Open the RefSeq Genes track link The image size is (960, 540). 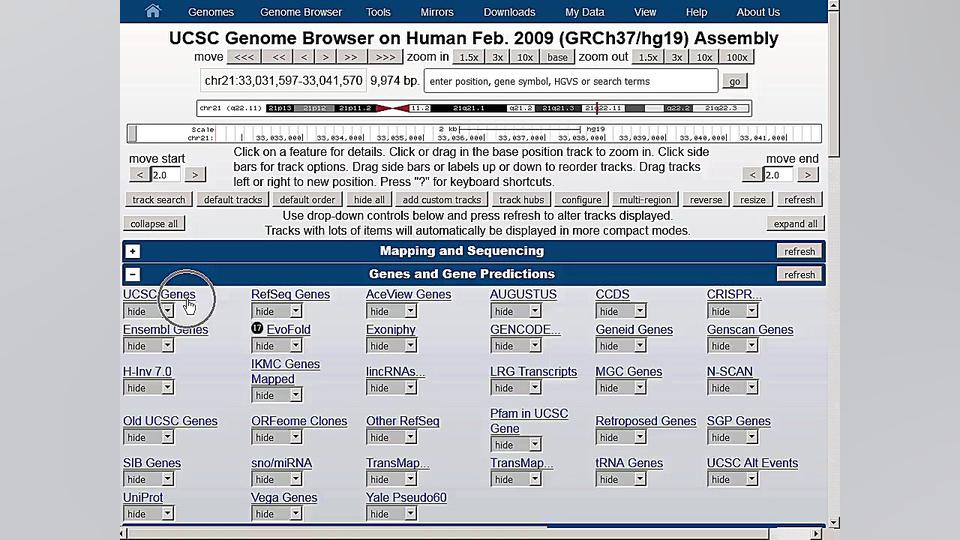tap(290, 294)
